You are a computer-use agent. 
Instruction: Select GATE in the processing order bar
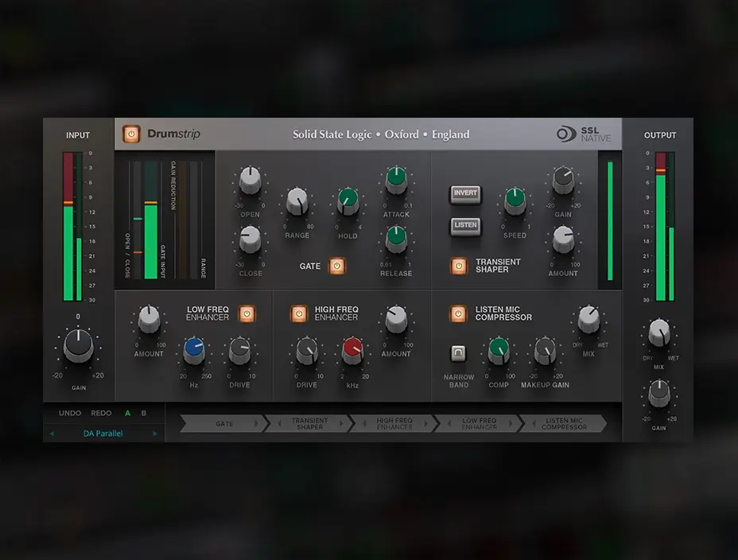click(x=223, y=423)
